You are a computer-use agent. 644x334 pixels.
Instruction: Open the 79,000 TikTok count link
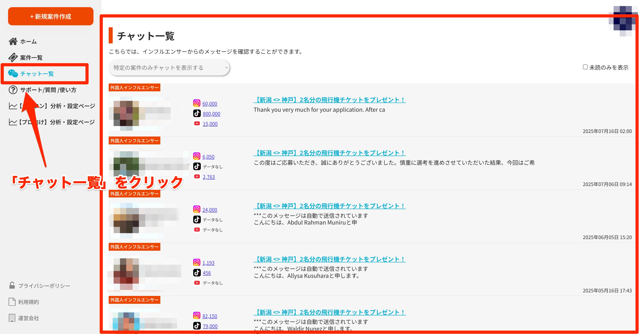[210, 326]
